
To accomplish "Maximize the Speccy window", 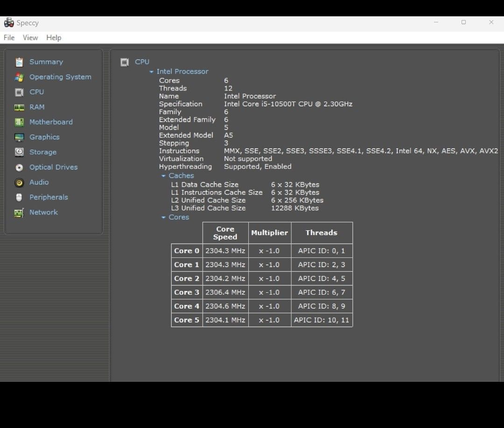I will point(463,22).
